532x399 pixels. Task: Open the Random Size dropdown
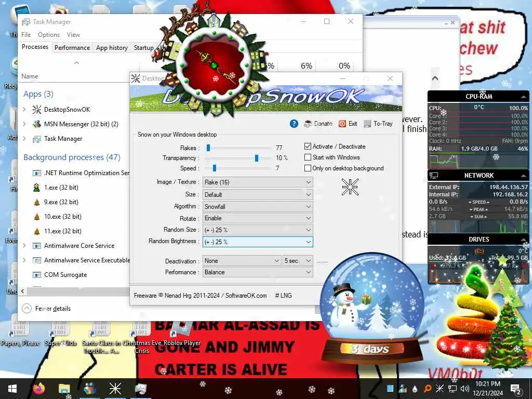pyautogui.click(x=258, y=230)
